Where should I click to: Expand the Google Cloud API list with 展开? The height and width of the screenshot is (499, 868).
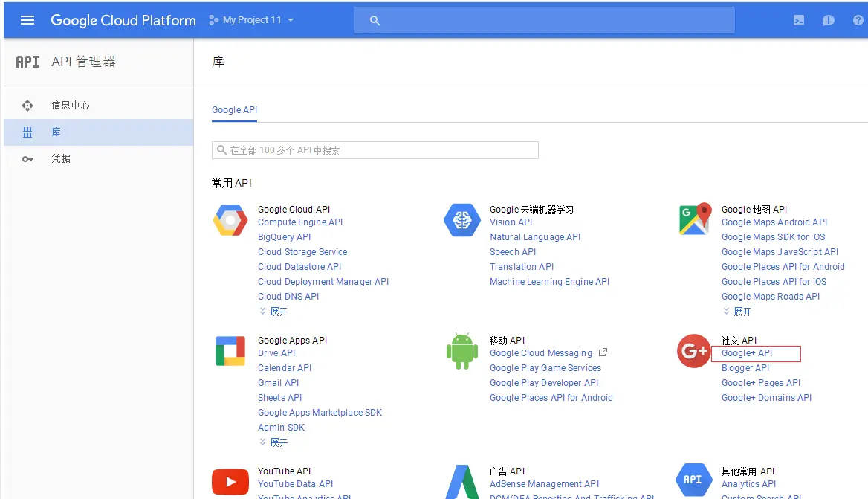tap(273, 312)
